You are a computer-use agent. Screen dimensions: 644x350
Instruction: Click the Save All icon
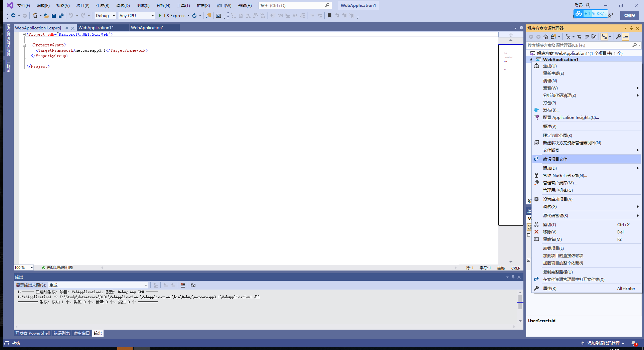(61, 15)
